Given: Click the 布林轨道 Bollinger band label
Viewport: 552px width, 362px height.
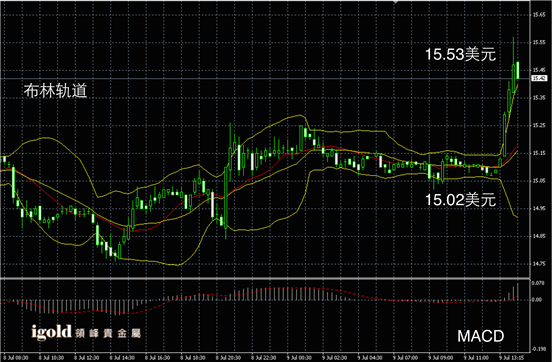Looking at the screenshot, I should click(55, 90).
